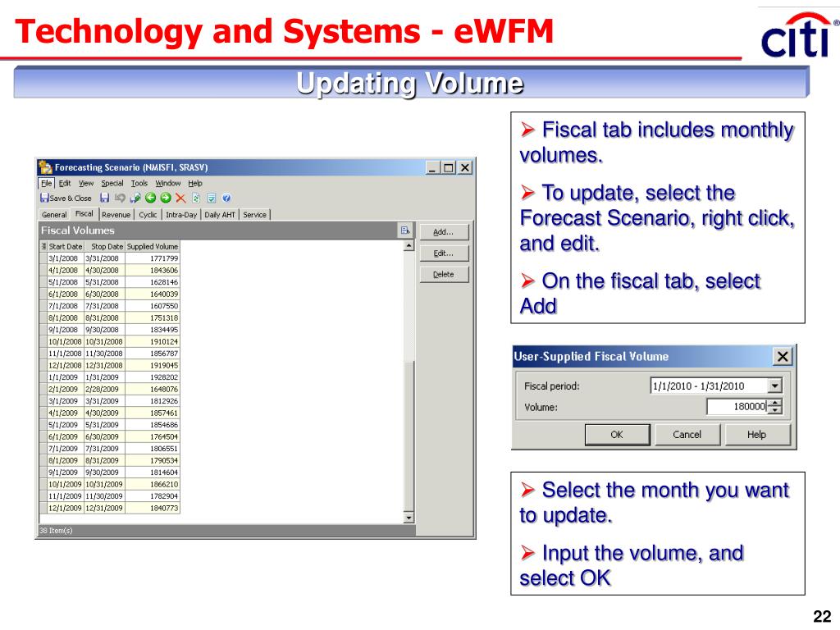Switch to the Revenue tab
Image resolution: width=840 pixels, height=630 pixels.
[116, 214]
